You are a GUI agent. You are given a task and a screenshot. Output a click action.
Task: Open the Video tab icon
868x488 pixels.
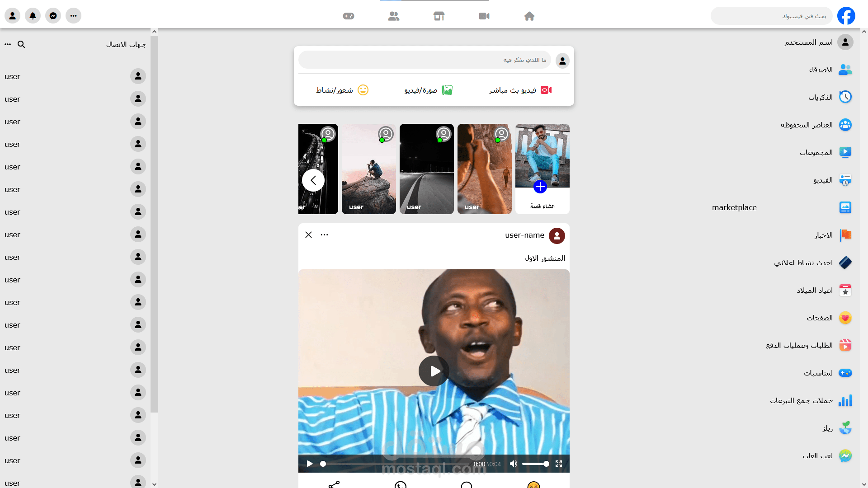coord(484,16)
